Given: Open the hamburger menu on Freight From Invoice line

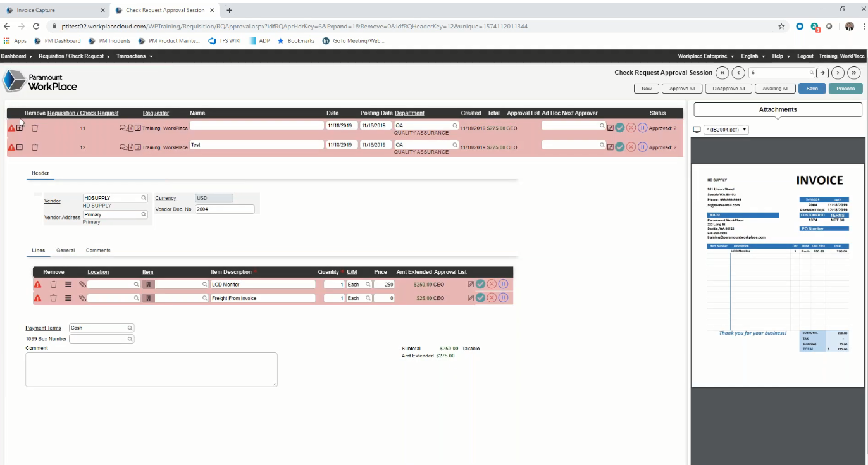Looking at the screenshot, I should click(68, 298).
